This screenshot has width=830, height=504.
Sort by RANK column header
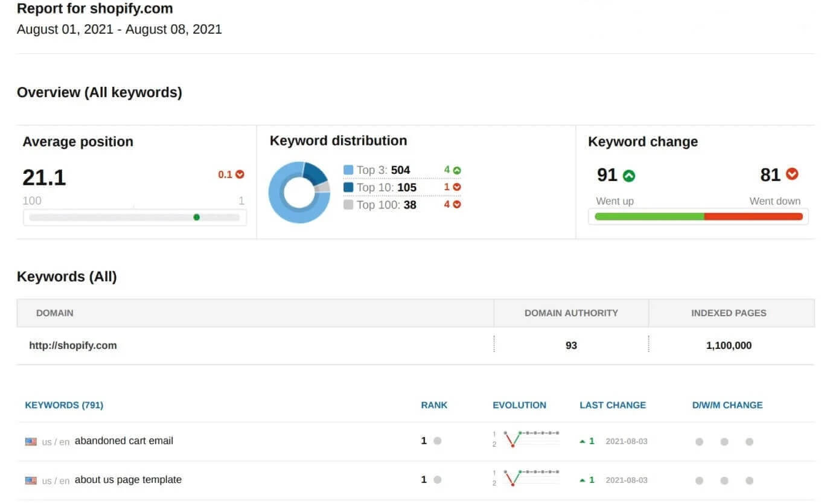(x=435, y=405)
